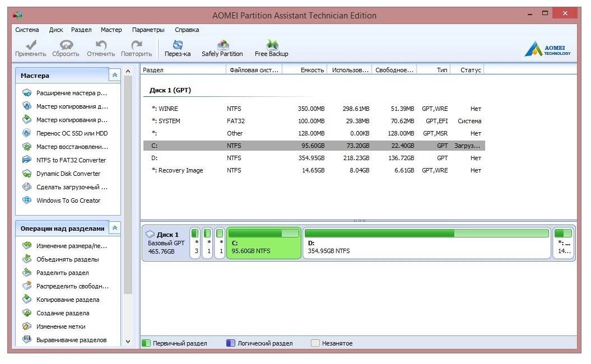Click icon for Объединять разделы

click(27, 259)
